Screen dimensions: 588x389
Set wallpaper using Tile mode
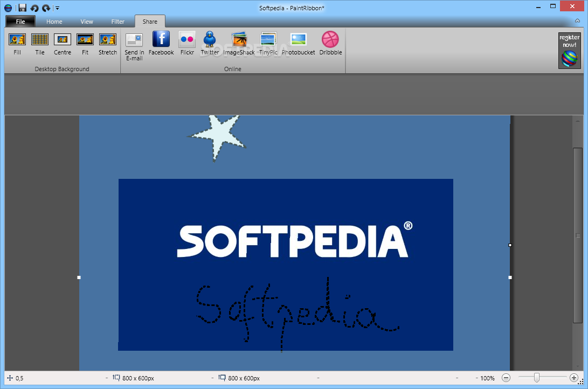point(40,44)
